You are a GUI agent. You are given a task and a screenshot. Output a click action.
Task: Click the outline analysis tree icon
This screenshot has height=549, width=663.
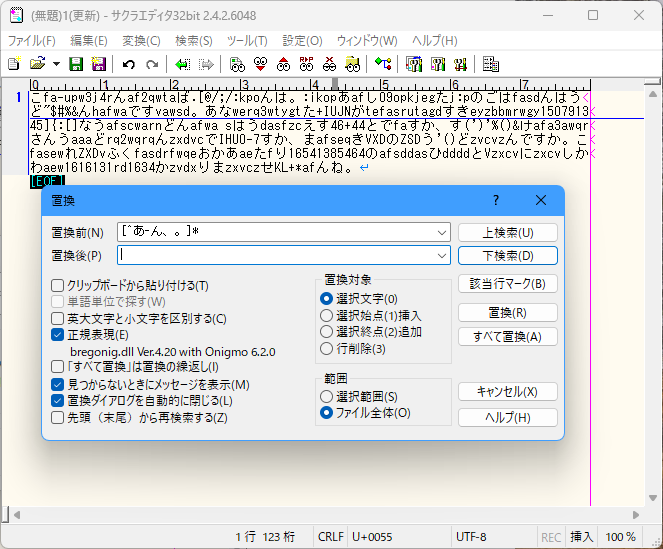[x=383, y=64]
